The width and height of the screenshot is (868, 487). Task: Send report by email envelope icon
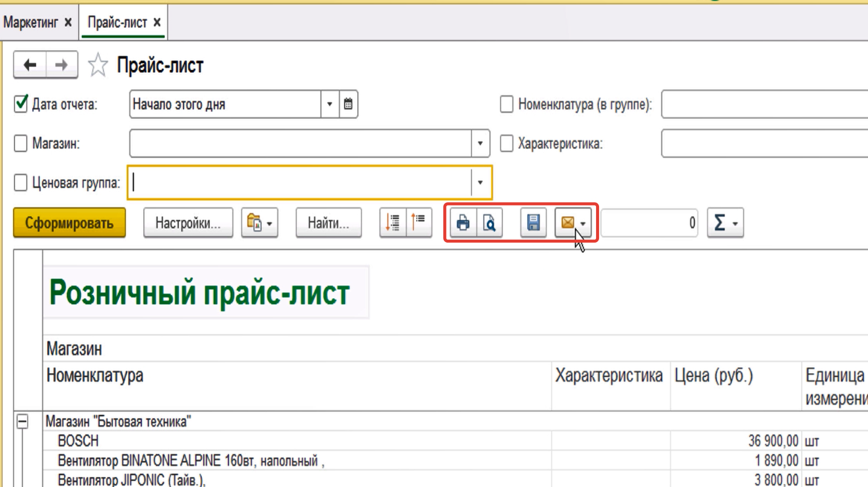click(568, 223)
